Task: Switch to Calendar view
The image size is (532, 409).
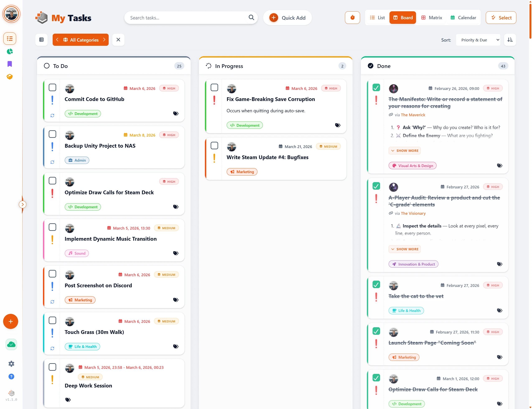Action: coord(463,18)
